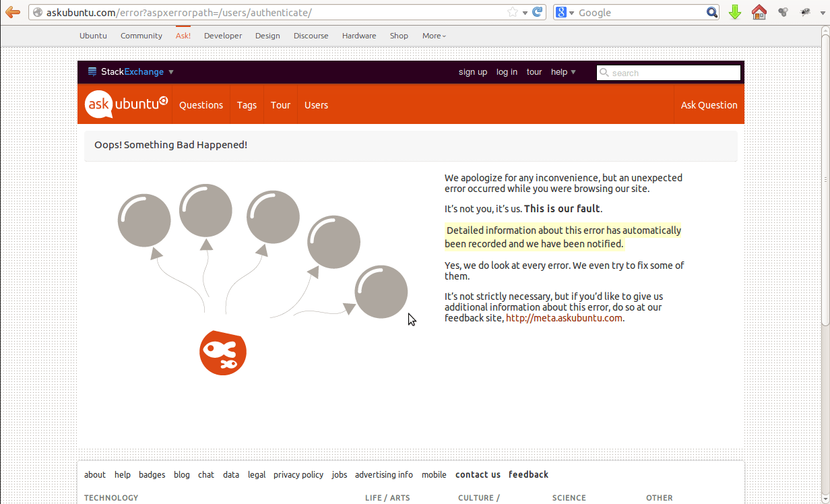Open the help dropdown in the header

(563, 72)
